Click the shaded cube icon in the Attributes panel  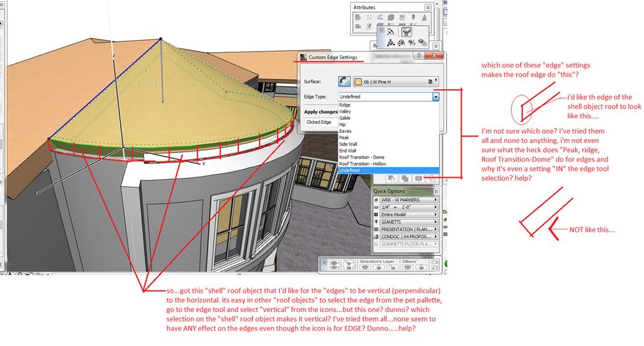(391, 17)
